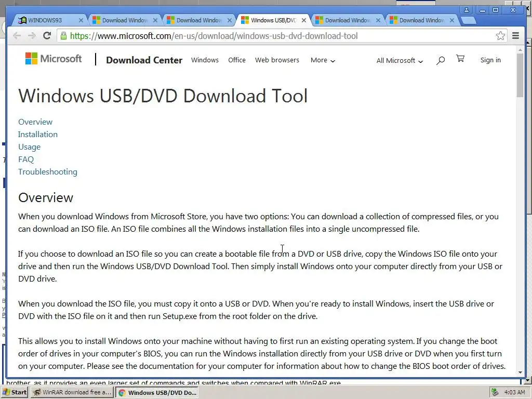Viewport: 532px width, 399px height.
Task: Click Sign in
Action: (x=490, y=60)
